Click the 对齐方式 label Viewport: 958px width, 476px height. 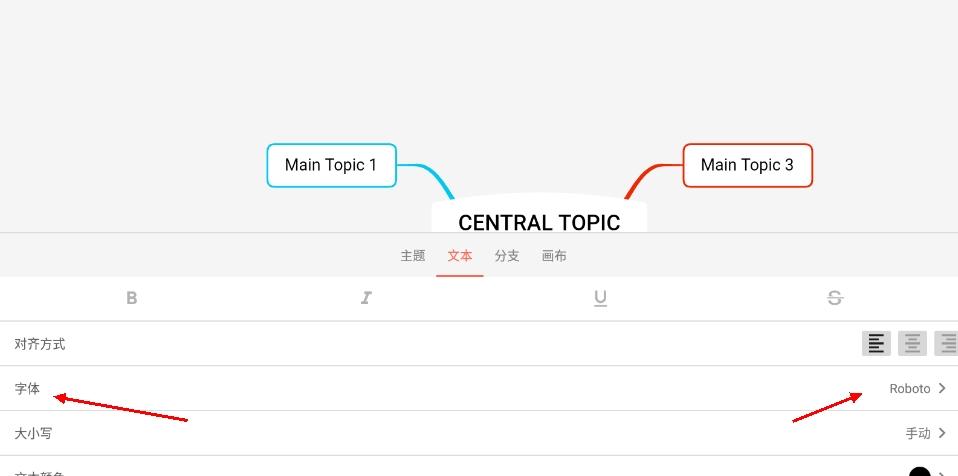tap(40, 344)
